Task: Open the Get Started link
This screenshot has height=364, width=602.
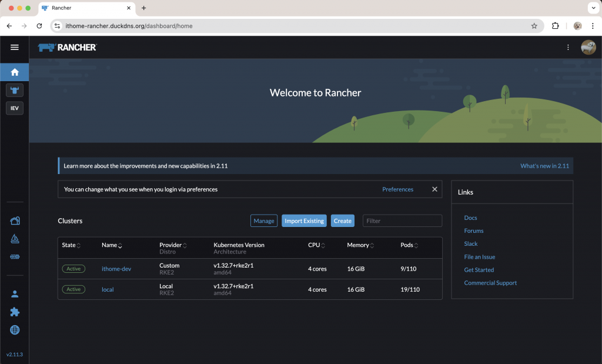Action: pyautogui.click(x=479, y=270)
